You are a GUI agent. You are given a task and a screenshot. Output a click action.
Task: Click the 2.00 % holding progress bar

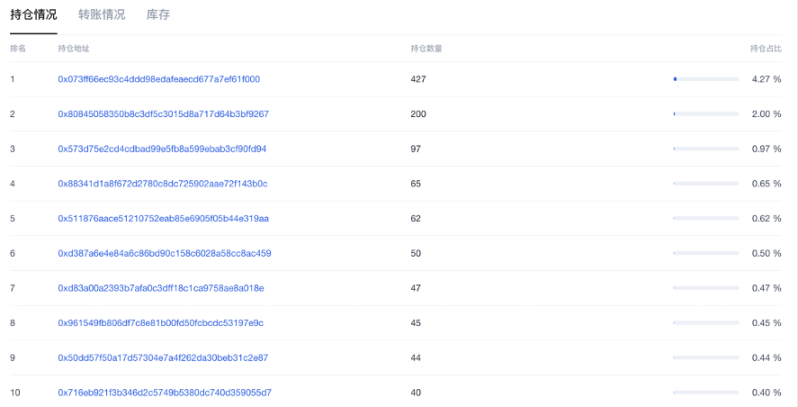tap(706, 114)
